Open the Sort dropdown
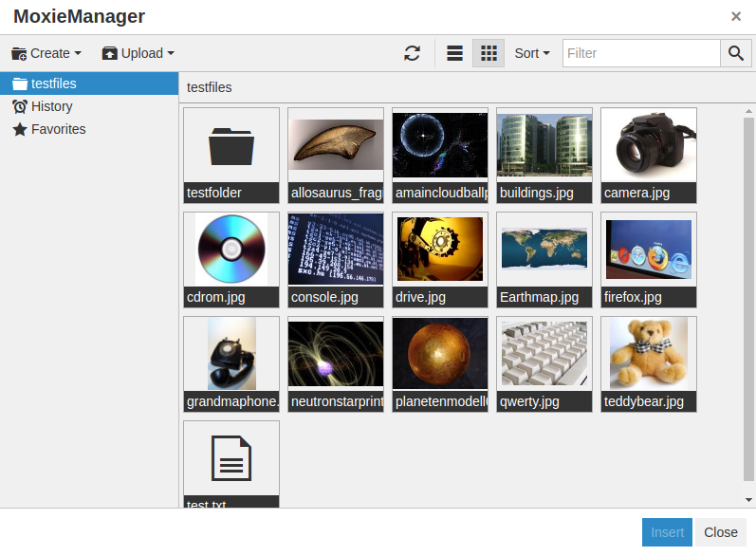756x556 pixels. point(532,53)
